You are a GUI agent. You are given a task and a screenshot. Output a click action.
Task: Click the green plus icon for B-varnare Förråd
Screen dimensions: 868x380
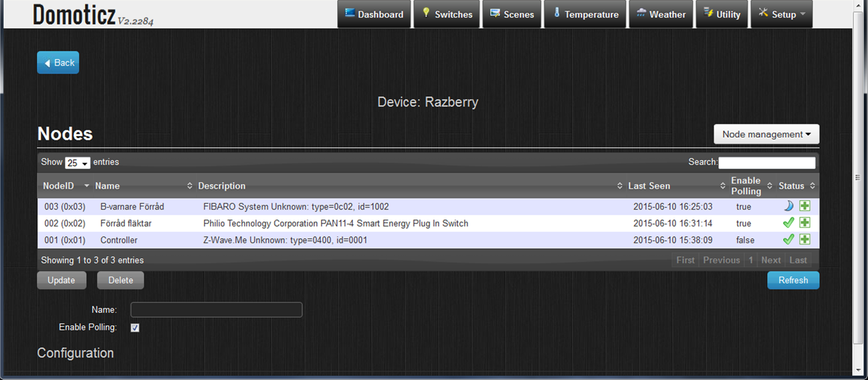coord(804,206)
